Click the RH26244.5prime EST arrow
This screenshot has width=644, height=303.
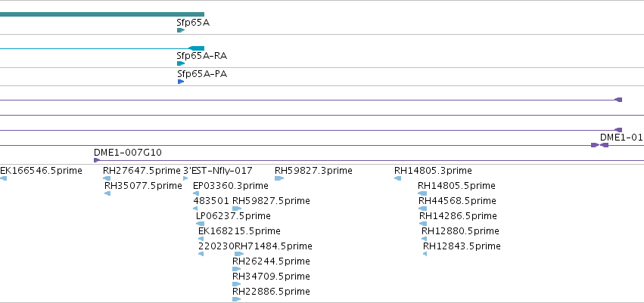(237, 270)
